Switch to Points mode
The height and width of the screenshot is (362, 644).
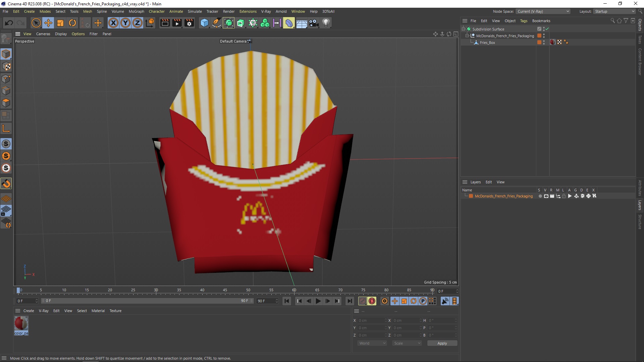6,78
